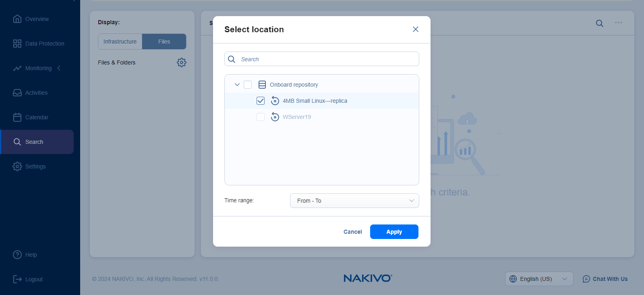Viewport: 644px width, 295px height.
Task: Tick the WServer19 checkbox
Action: 261,117
